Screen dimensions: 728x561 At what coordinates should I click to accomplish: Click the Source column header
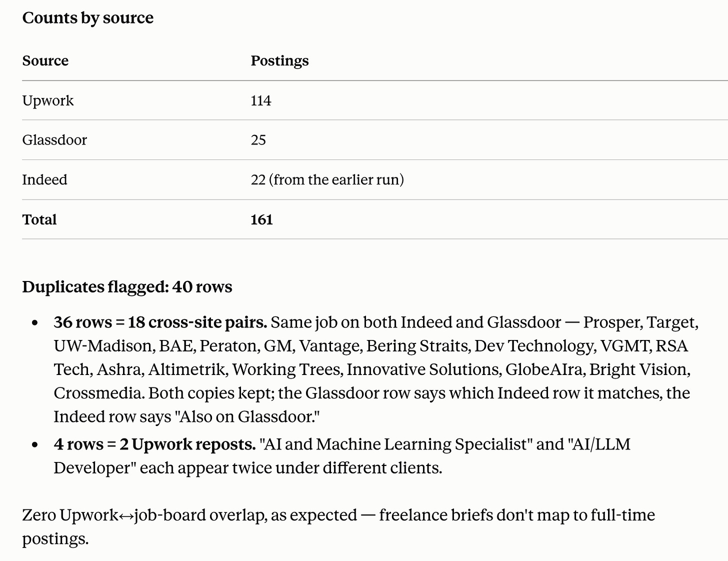click(45, 60)
